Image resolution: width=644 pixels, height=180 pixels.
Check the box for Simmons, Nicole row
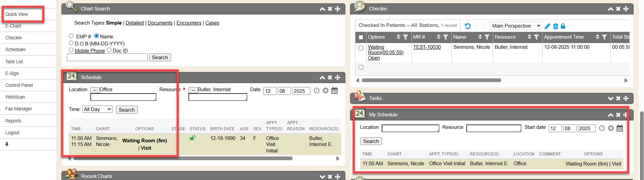click(361, 48)
